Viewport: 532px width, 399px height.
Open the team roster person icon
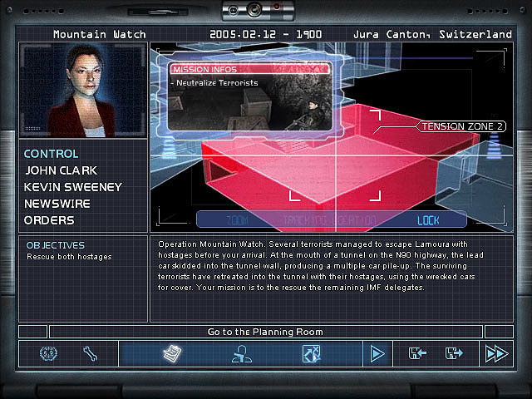coord(241,353)
